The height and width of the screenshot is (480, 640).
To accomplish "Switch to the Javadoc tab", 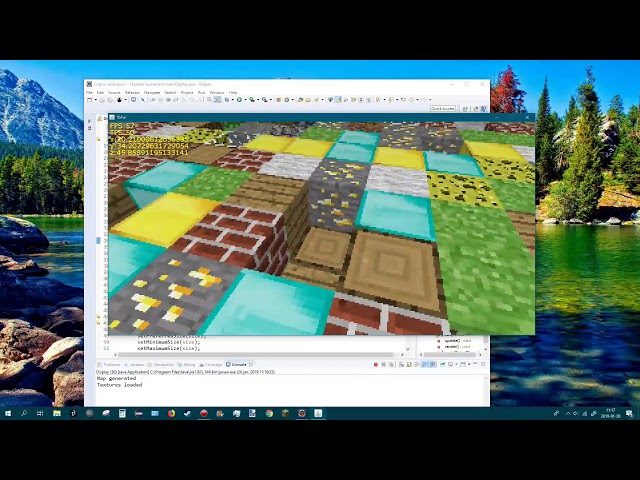I will (134, 364).
